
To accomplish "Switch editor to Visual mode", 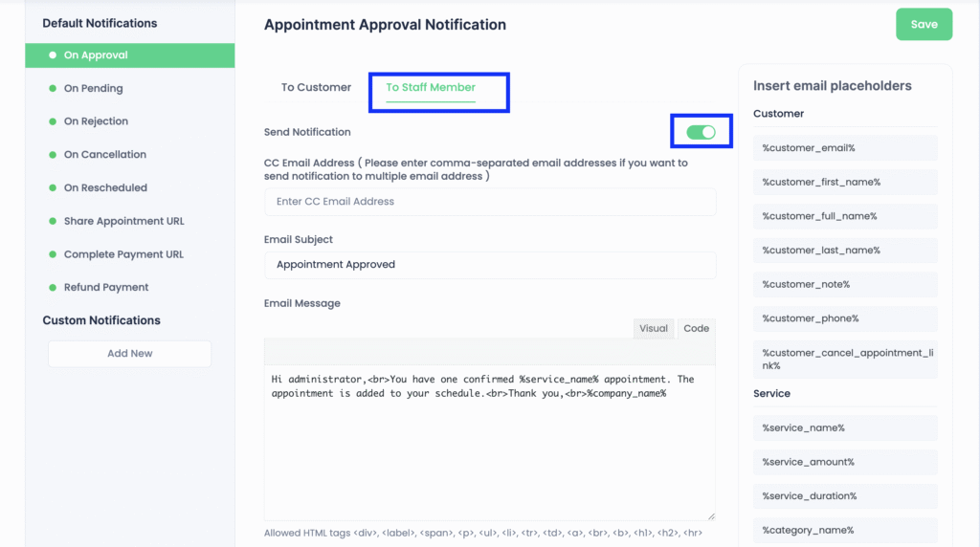I will point(654,328).
